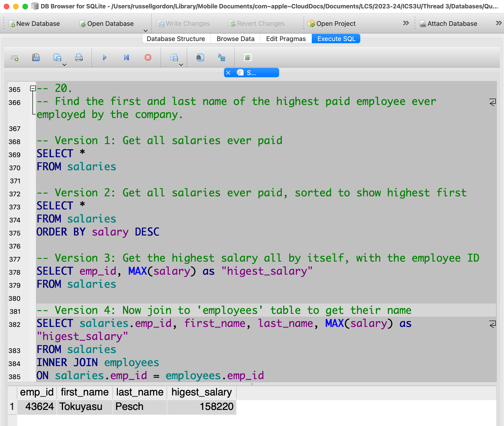
Task: Click the Attach Database button
Action: (x=448, y=24)
